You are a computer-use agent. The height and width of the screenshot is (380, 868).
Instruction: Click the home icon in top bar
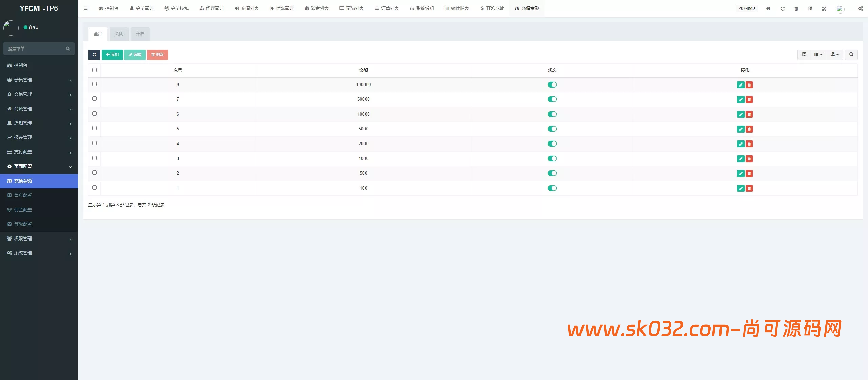[768, 8]
